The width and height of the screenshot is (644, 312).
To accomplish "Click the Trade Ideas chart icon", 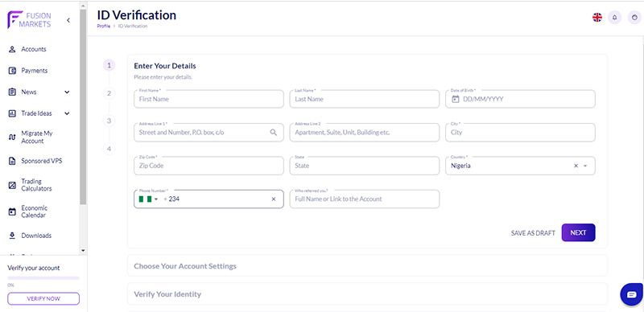I will (12, 113).
